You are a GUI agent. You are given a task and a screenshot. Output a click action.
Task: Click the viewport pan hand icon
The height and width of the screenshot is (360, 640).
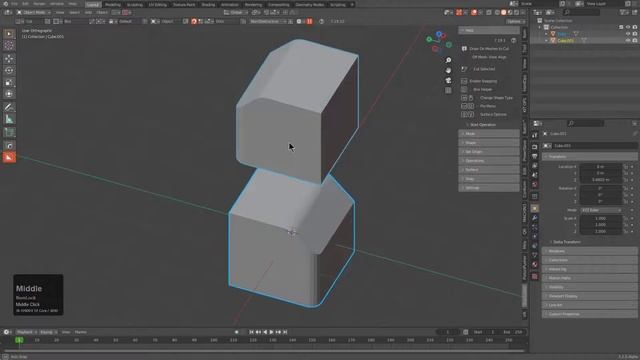point(448,70)
